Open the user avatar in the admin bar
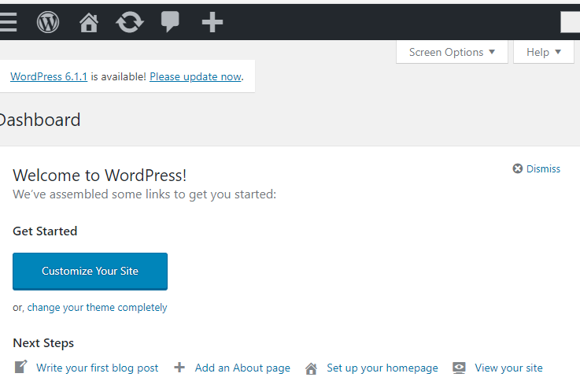 click(571, 22)
